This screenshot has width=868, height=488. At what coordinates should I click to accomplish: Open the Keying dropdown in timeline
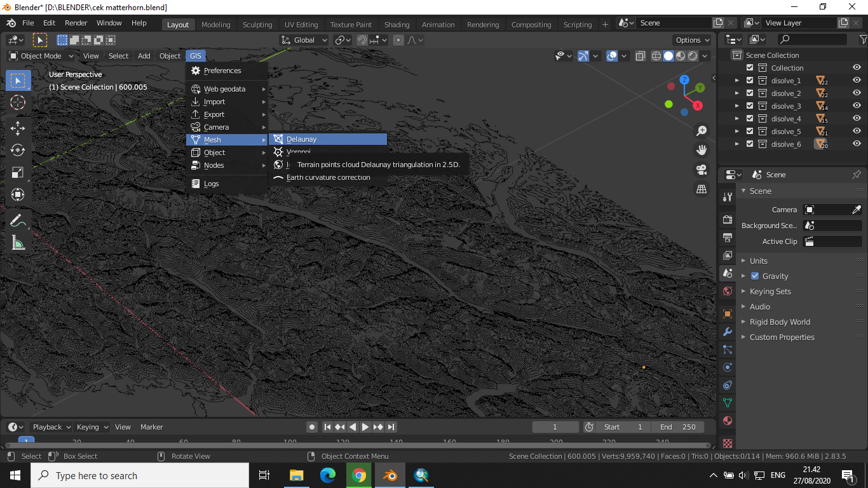(92, 427)
